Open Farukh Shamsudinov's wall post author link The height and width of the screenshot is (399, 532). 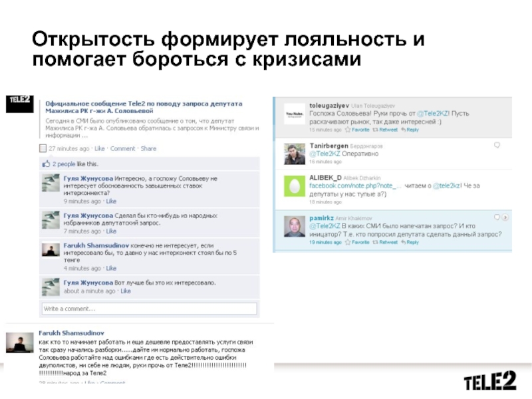click(x=72, y=333)
